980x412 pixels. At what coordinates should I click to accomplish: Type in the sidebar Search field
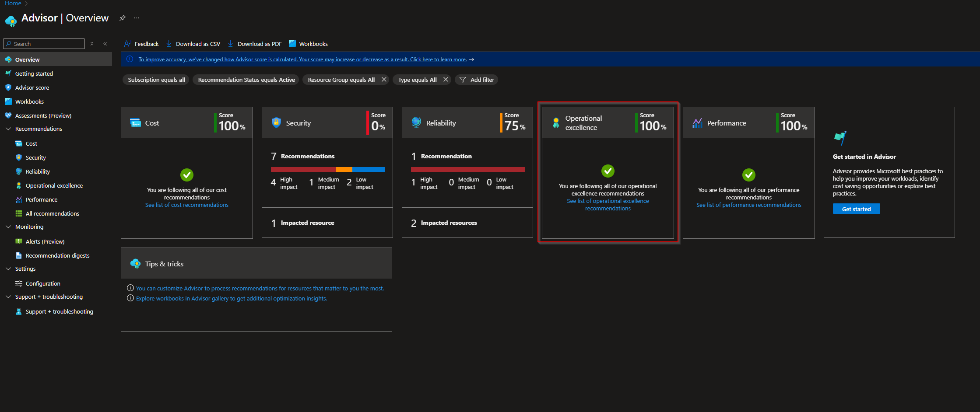[44, 44]
